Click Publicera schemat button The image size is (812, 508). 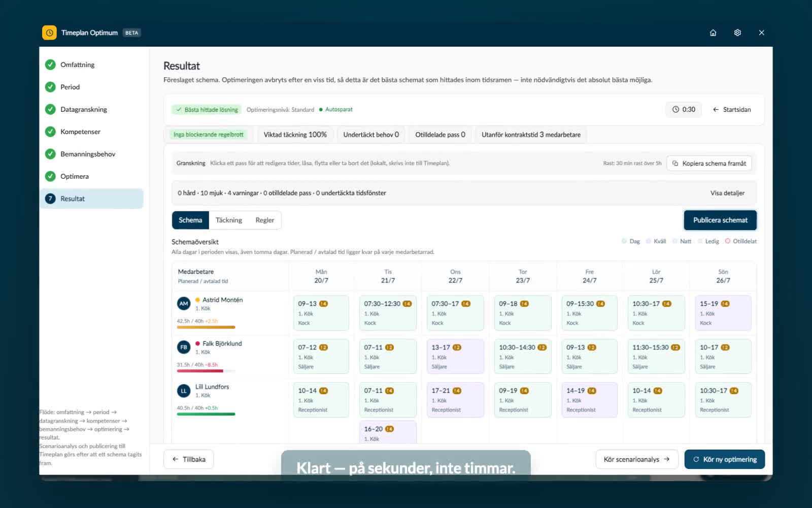720,220
